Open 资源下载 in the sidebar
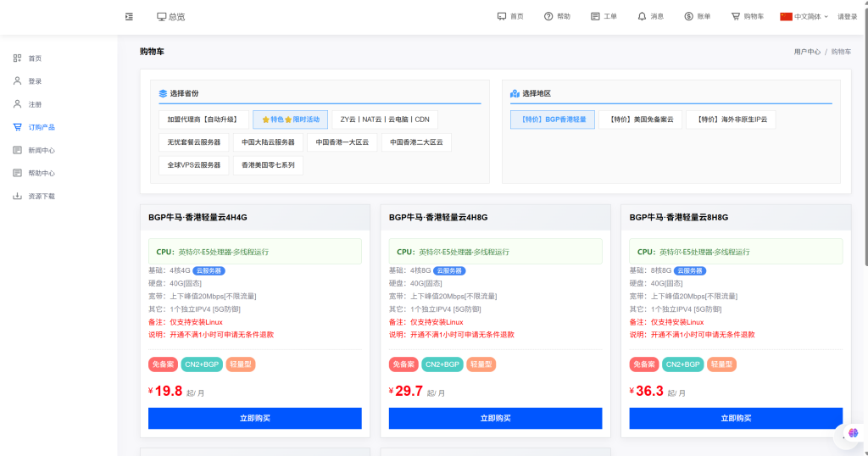 pos(42,197)
